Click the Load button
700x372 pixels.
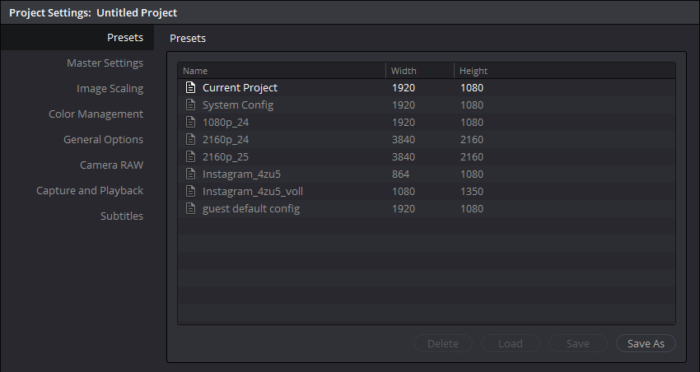click(510, 343)
